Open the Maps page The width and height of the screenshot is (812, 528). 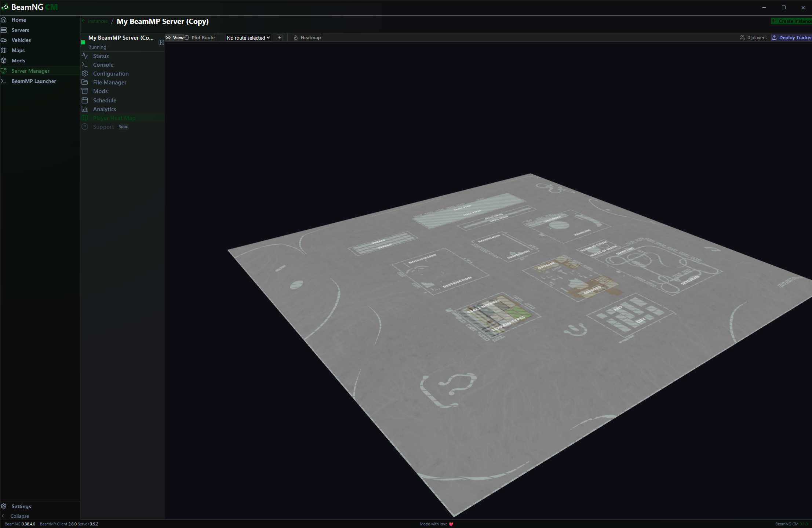tap(18, 50)
